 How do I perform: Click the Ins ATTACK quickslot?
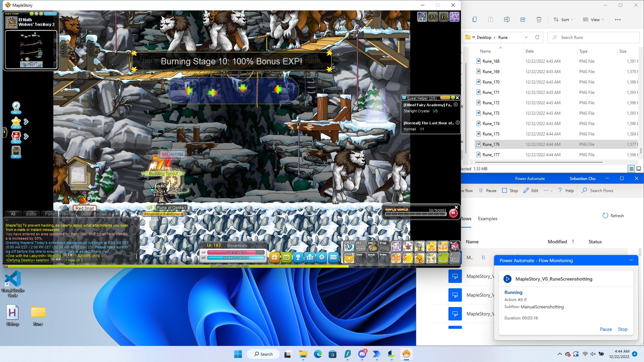(361, 246)
